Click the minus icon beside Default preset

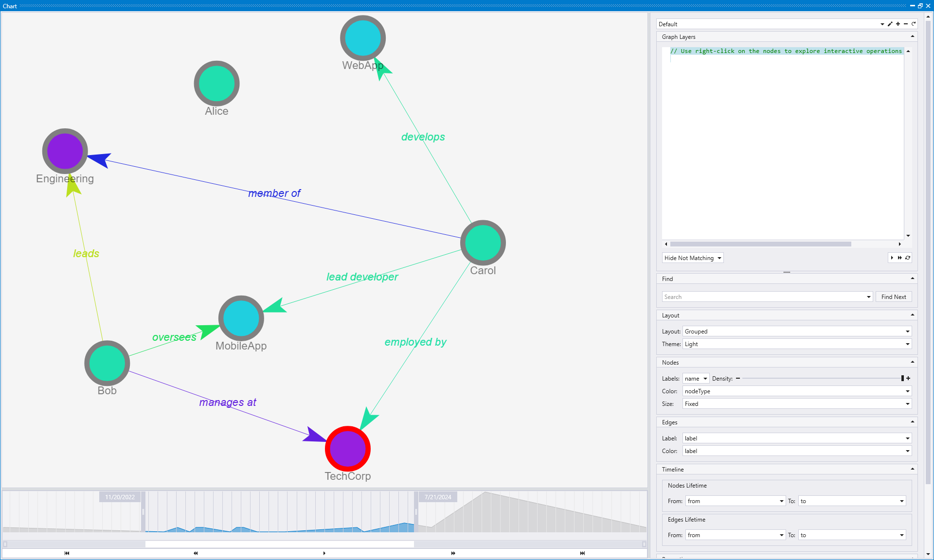tap(906, 24)
